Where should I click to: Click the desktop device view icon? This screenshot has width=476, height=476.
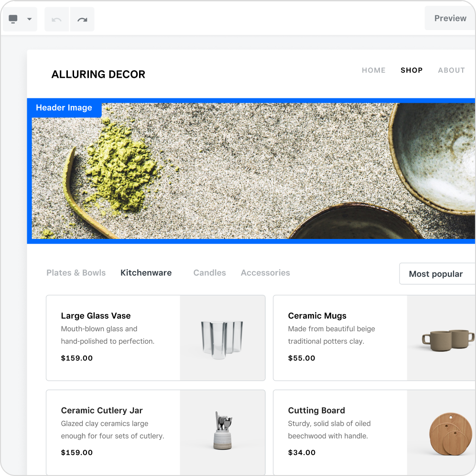tap(13, 19)
